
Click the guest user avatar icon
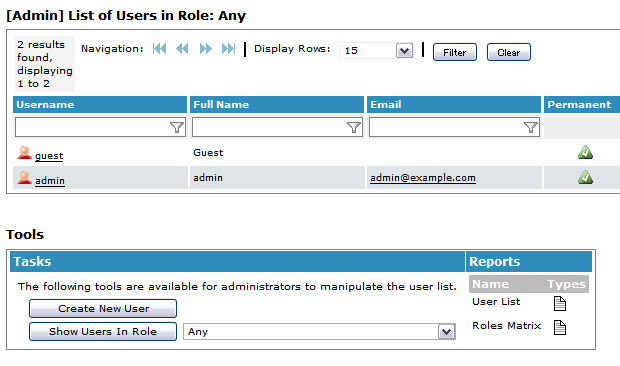tap(24, 153)
